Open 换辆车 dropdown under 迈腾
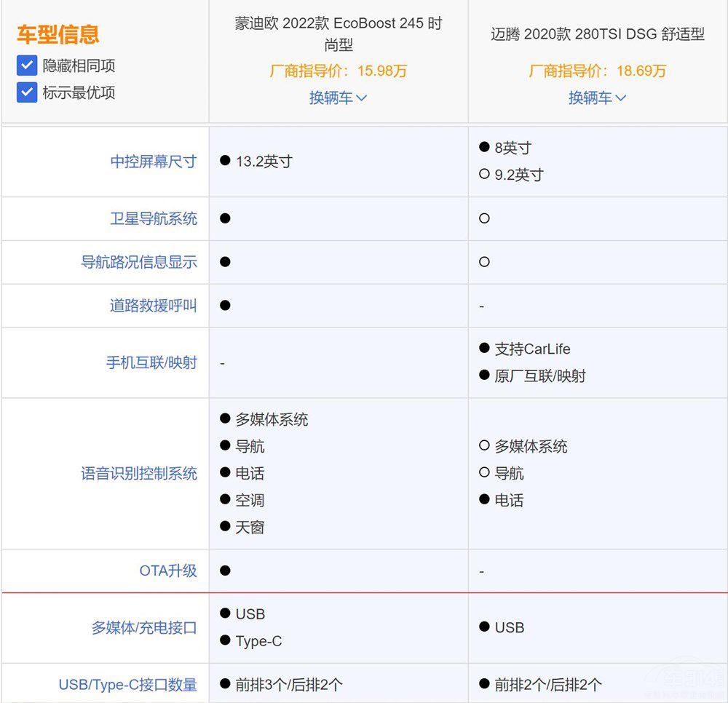Viewport: 728px width, 703px height. 597,98
